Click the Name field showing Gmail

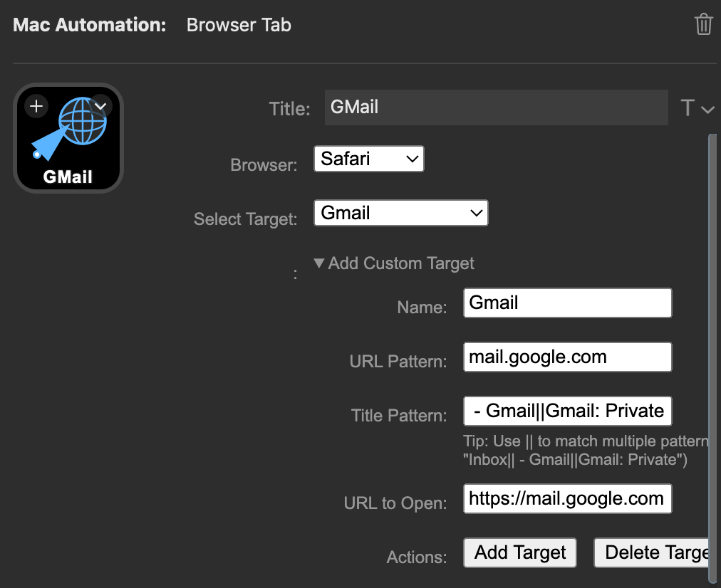567,303
